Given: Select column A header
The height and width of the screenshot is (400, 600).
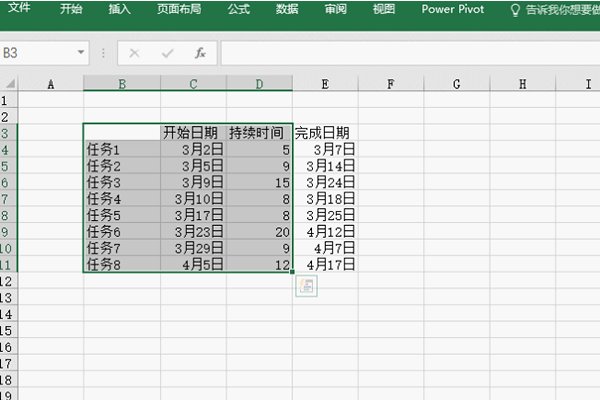Looking at the screenshot, I should [x=51, y=84].
